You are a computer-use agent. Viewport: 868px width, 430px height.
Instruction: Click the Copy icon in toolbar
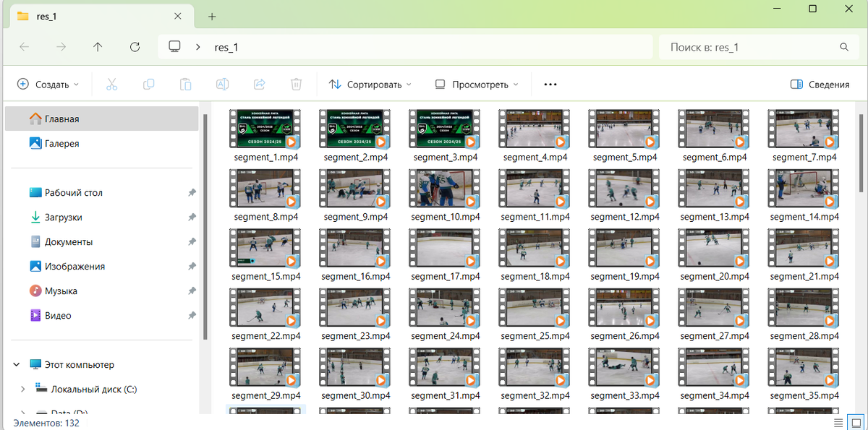coord(148,85)
